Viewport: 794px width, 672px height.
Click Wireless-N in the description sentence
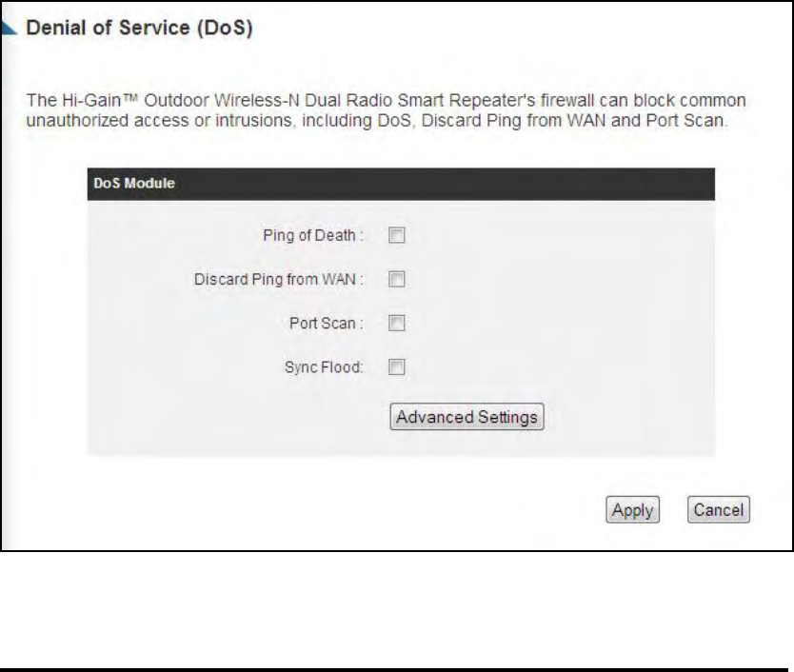click(x=257, y=100)
